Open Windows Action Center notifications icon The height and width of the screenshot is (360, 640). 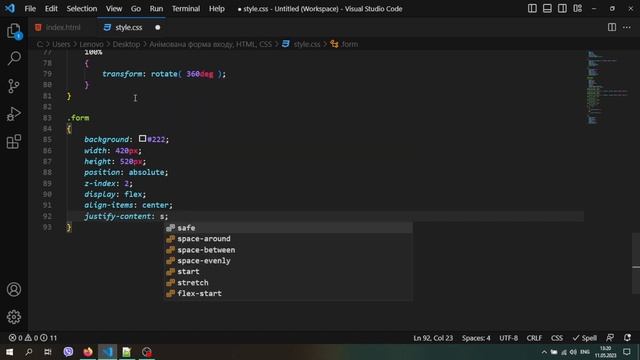tap(627, 352)
